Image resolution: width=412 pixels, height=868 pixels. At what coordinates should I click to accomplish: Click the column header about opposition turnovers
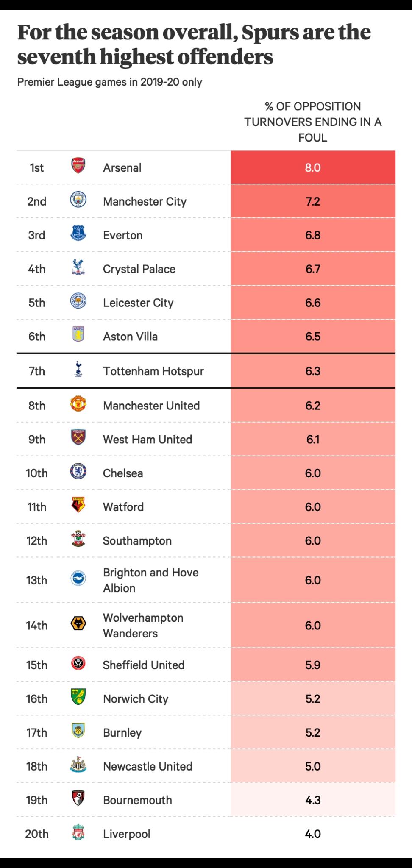click(313, 122)
